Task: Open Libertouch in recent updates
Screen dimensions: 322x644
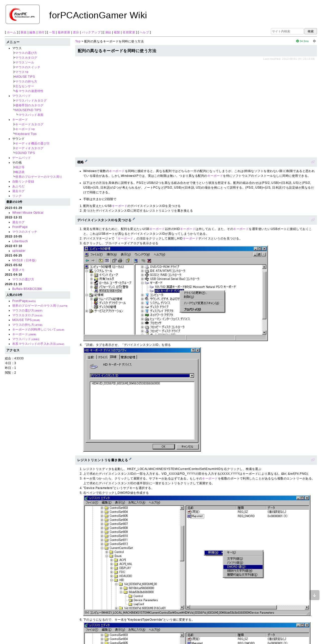Action: (20, 241)
